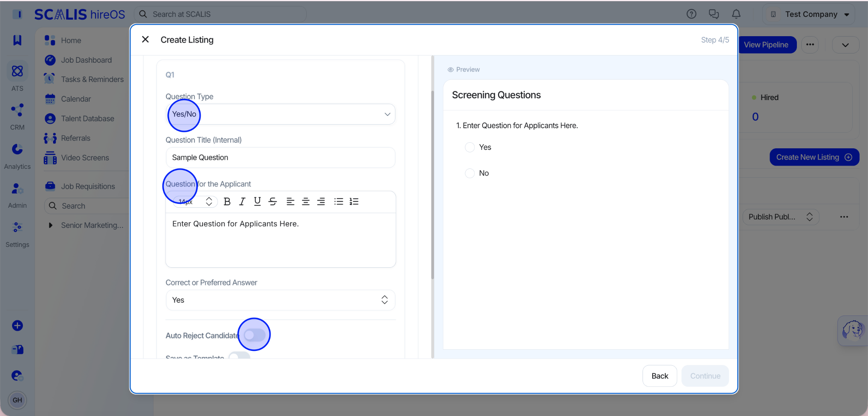Open the GH user avatar
Viewport: 868px width, 416px height.
(17, 400)
